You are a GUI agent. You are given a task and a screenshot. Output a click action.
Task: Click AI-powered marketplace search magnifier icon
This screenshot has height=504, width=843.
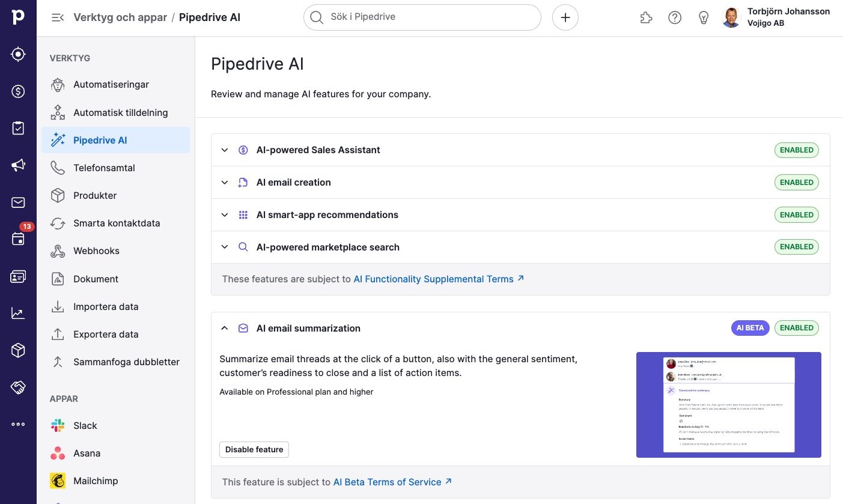point(243,247)
